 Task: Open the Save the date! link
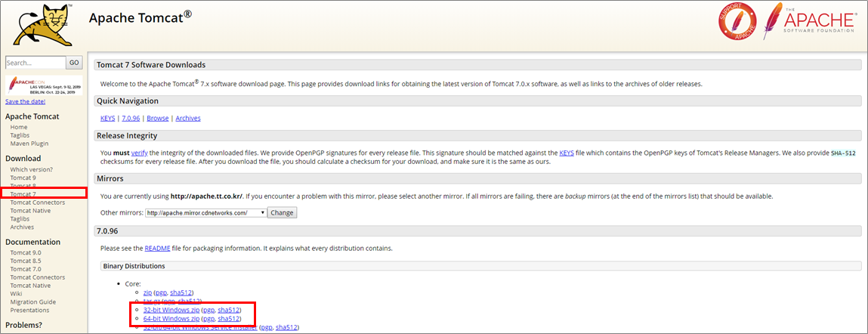coord(26,101)
